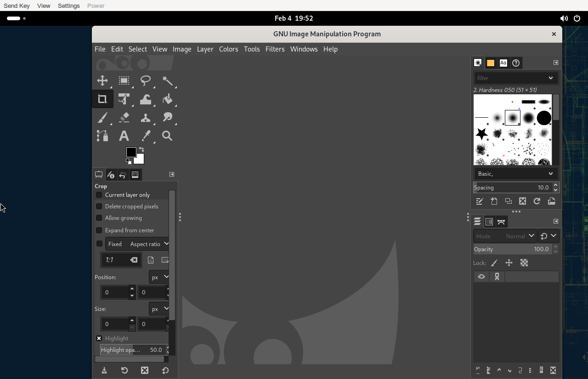Restore tool preset icon below Crop options

[x=124, y=370]
